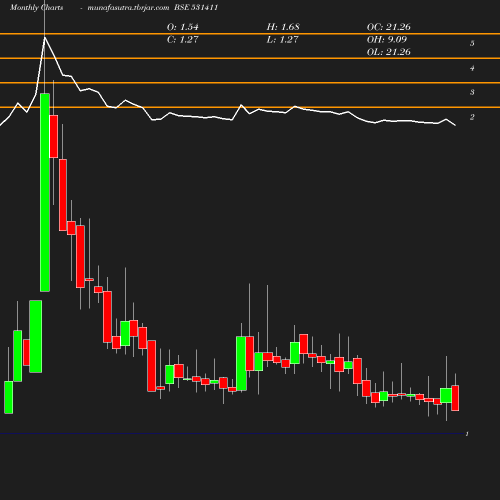Click the y-axis label 1 near bottom
This screenshot has height=500, width=500.
[x=467, y=434]
